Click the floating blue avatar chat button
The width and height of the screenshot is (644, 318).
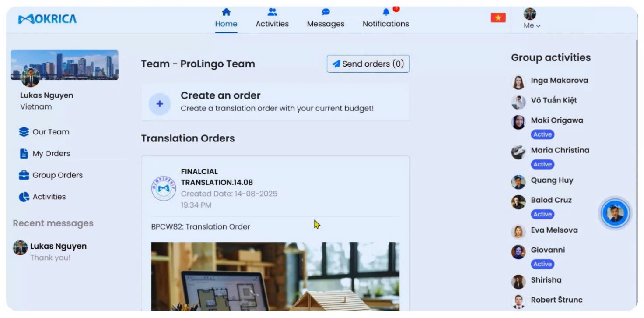pos(615,213)
